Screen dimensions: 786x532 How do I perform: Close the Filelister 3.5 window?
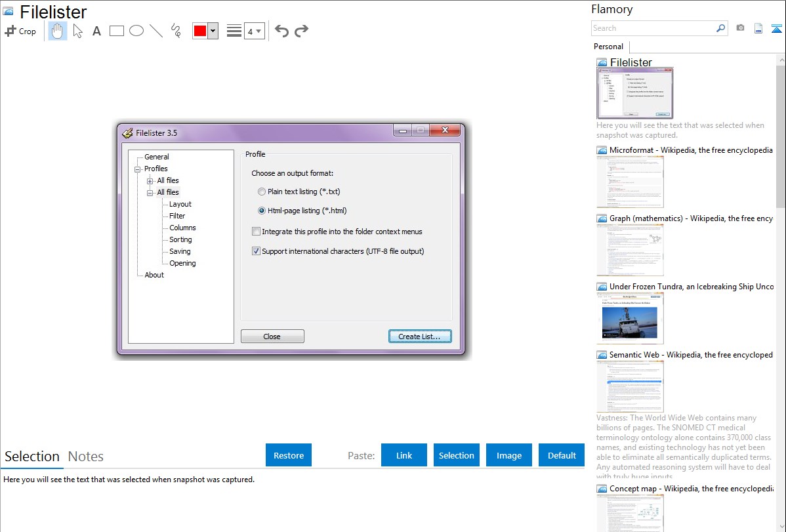pyautogui.click(x=445, y=131)
